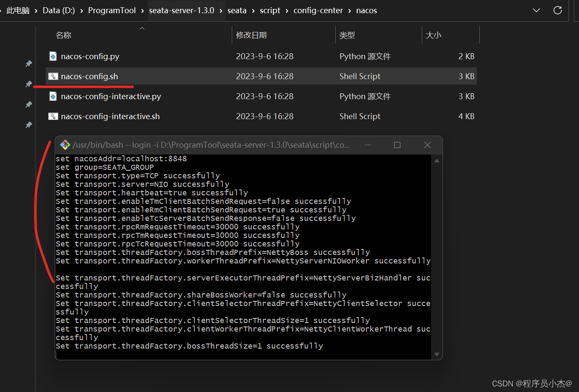Go to script folder in breadcrumb
This screenshot has width=579, height=392.
[x=270, y=11]
